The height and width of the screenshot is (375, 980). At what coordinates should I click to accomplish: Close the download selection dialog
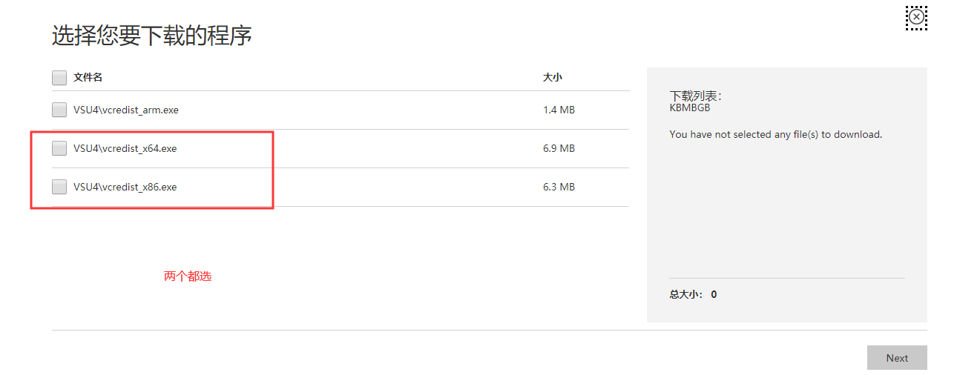coord(917,17)
